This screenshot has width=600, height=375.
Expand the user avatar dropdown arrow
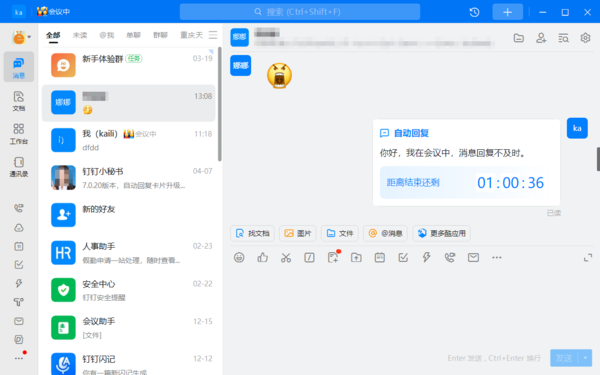[x=29, y=38]
